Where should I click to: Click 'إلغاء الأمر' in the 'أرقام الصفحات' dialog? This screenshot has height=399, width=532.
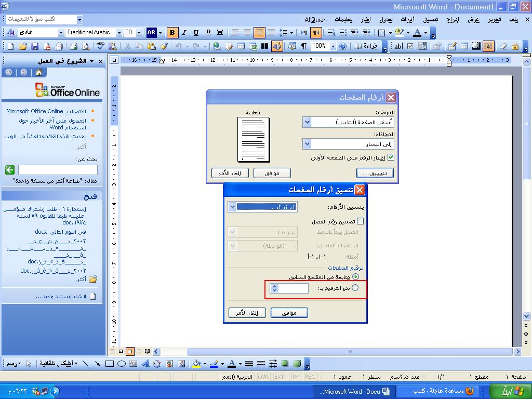(230, 173)
